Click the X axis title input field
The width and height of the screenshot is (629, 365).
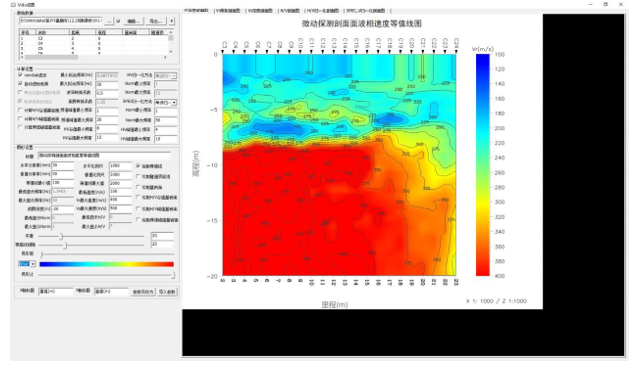(x=56, y=291)
